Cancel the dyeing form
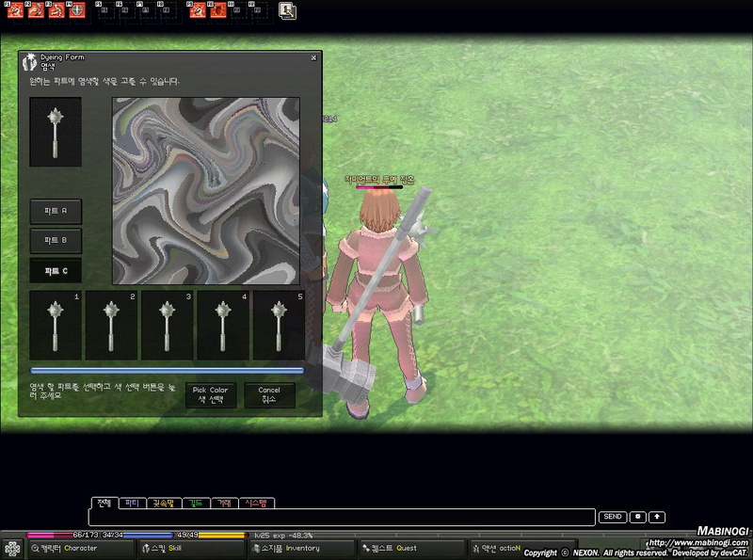Image resolution: width=753 pixels, height=560 pixels. 269,394
